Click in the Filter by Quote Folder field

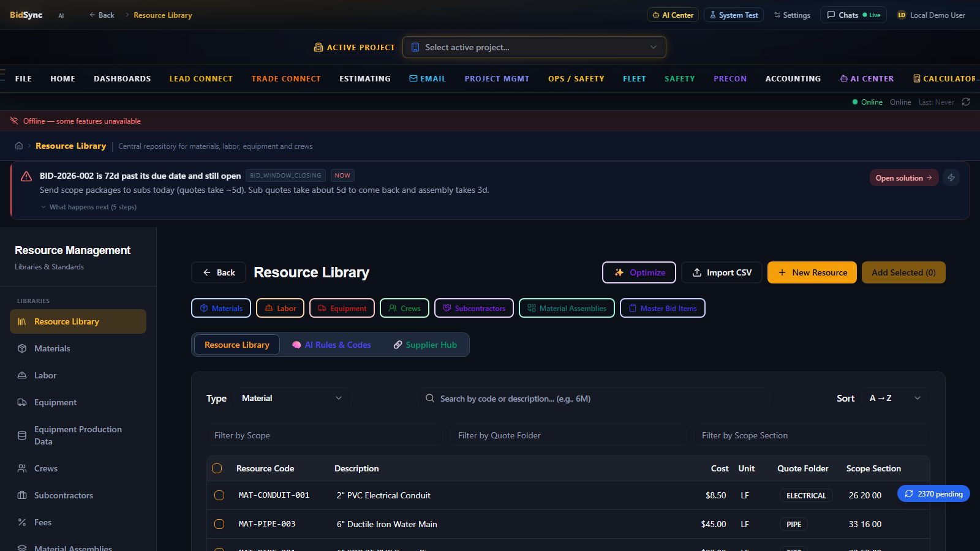(568, 435)
